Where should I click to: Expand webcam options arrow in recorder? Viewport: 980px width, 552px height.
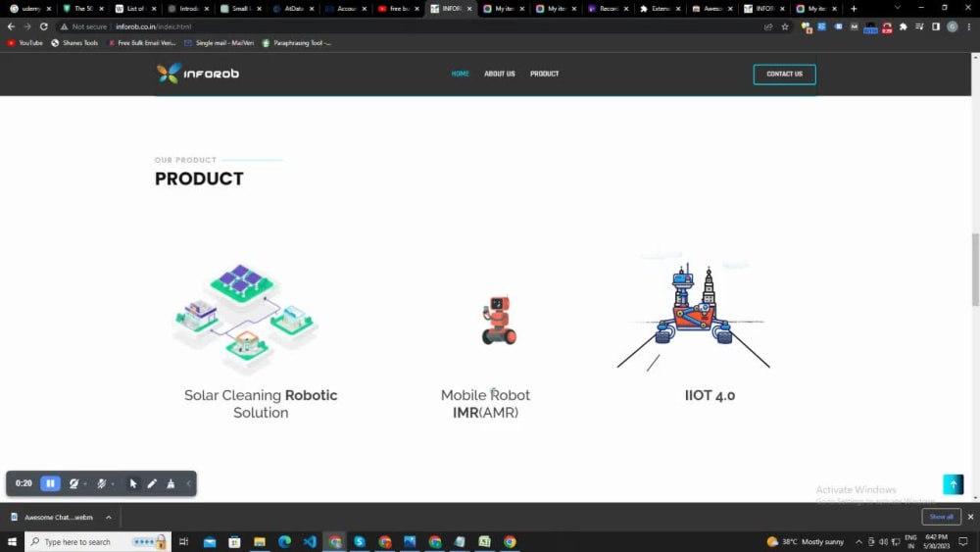point(85,484)
